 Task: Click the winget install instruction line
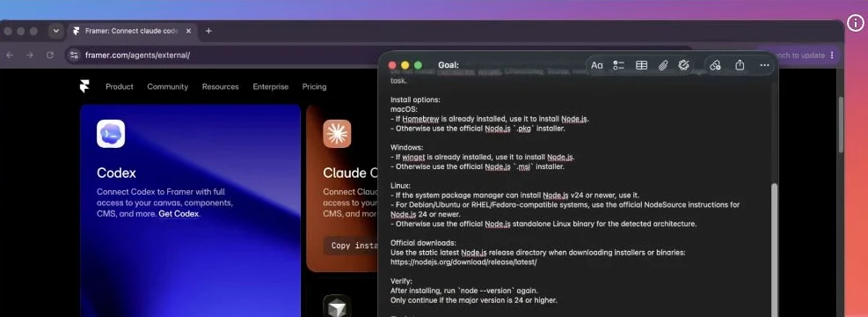483,157
